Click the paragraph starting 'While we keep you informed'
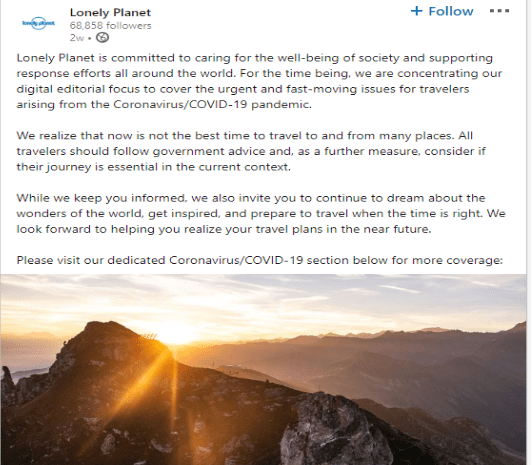 [x=261, y=214]
